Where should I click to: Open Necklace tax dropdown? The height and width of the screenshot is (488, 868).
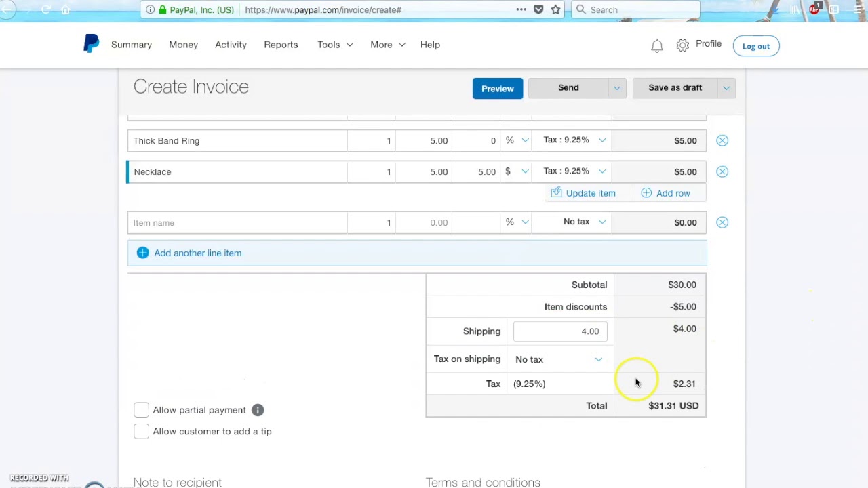(572, 171)
